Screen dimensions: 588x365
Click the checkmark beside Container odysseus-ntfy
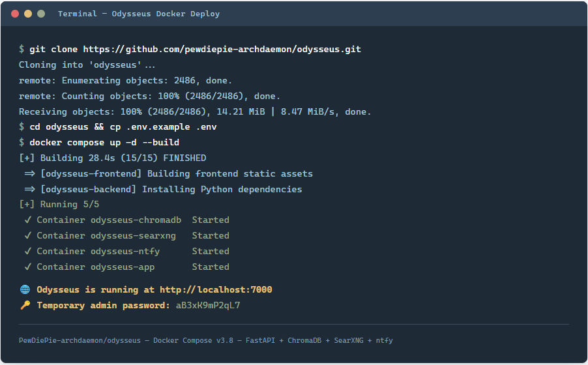pyautogui.click(x=28, y=252)
